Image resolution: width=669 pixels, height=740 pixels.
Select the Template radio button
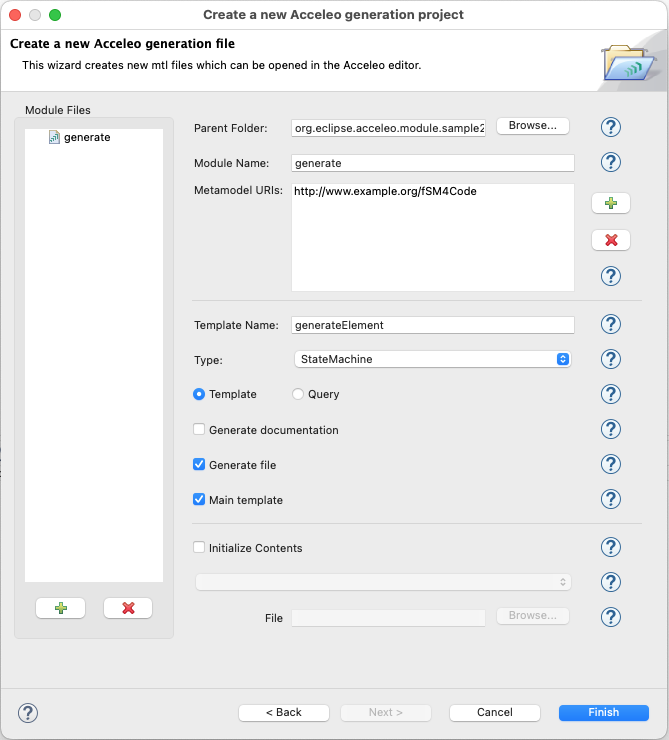click(x=199, y=394)
